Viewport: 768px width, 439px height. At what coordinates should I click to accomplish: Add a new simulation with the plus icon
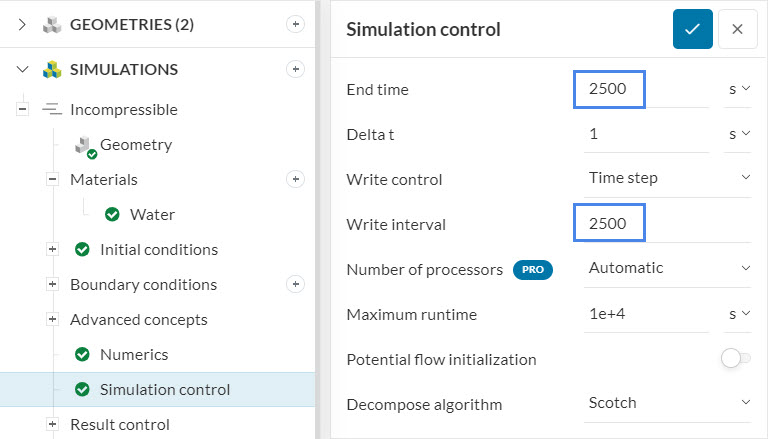click(x=295, y=69)
